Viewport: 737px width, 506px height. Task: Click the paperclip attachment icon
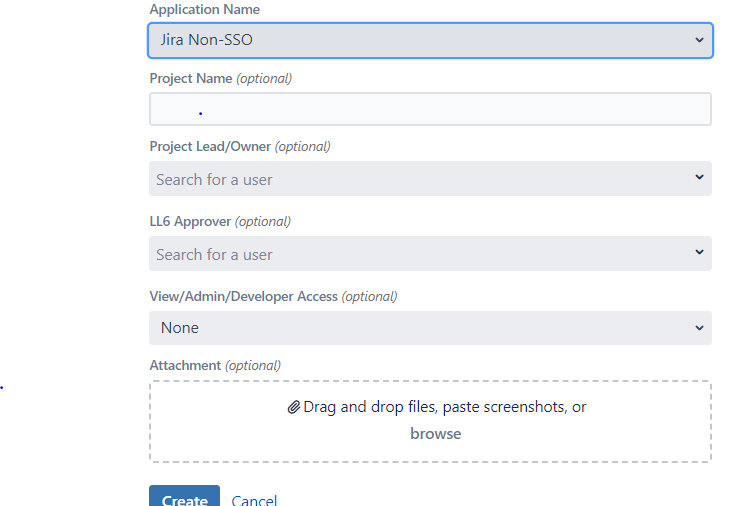[294, 407]
